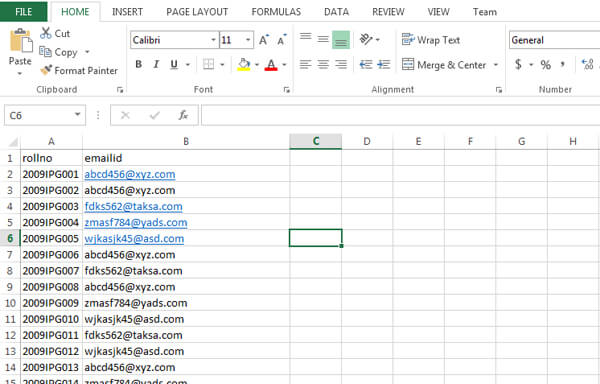Open Clipboard dialog launcher

[x=120, y=90]
